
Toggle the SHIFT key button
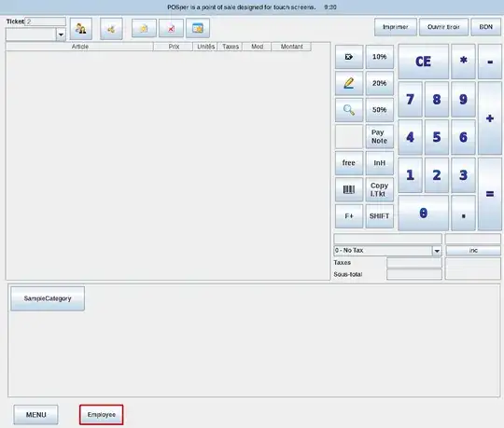click(380, 216)
